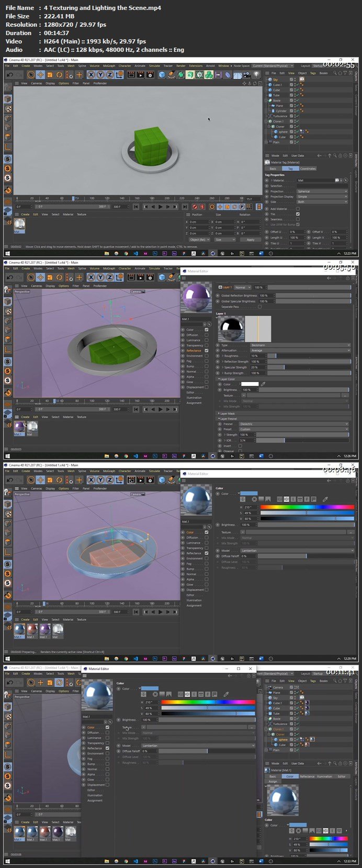Select color wheel mode icon in 00:08:46 frame
Viewport: 362px width, 868px height.
click(x=254, y=499)
